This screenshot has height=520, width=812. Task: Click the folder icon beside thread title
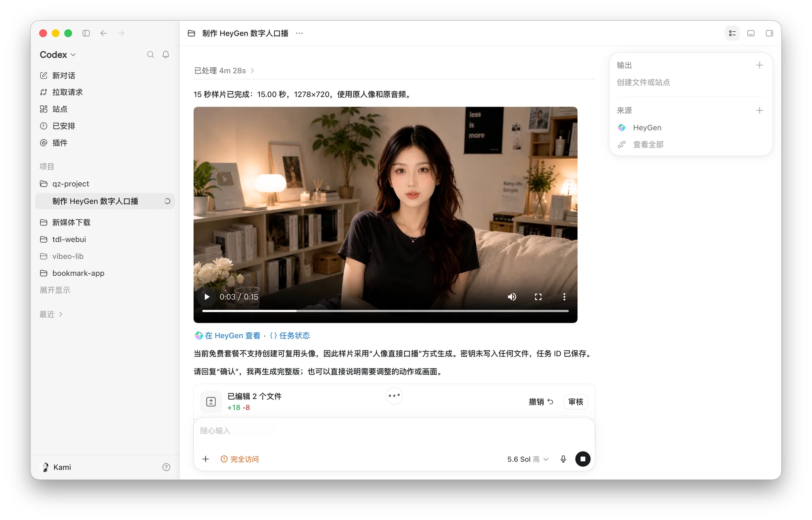(192, 33)
